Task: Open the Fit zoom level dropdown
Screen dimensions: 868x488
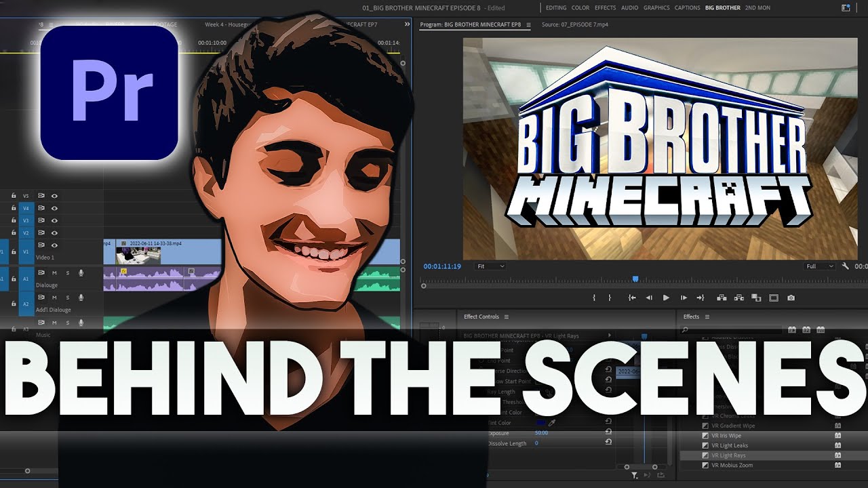Action: tap(490, 266)
